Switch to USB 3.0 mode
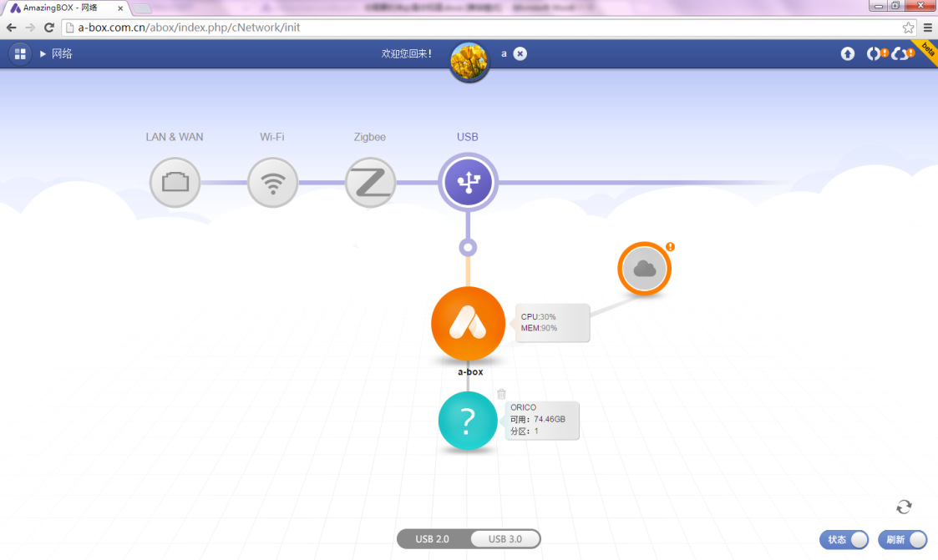This screenshot has height=560, width=938. [x=504, y=539]
